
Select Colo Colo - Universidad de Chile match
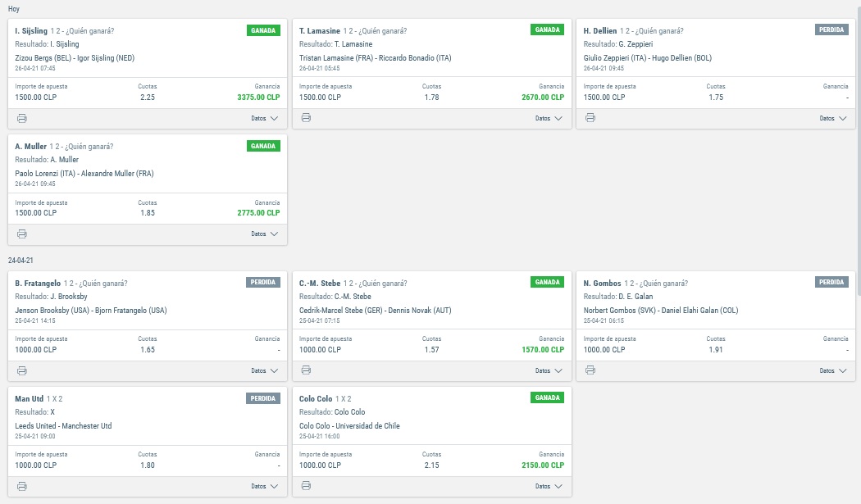click(349, 426)
